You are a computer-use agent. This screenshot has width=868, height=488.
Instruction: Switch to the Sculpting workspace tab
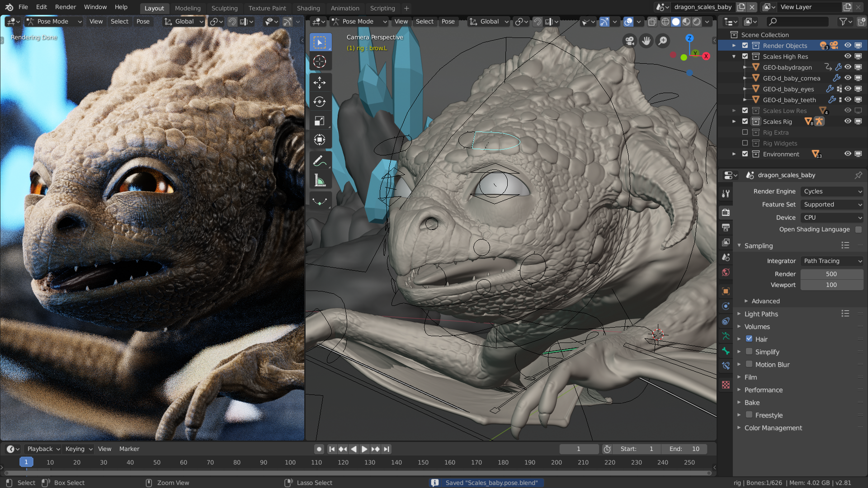coord(224,8)
